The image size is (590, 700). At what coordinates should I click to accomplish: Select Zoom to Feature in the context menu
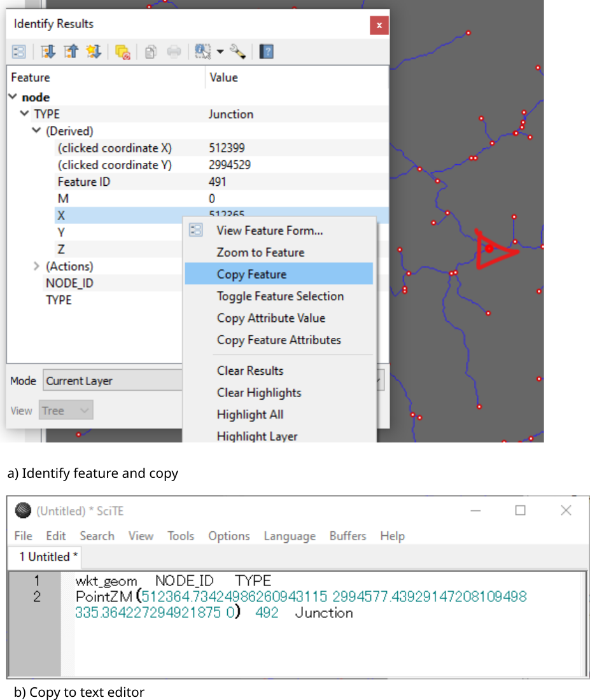[260, 253]
